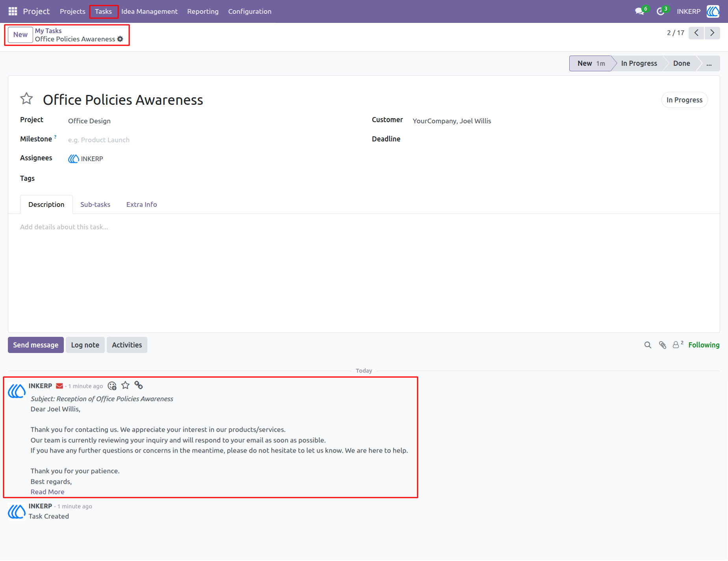Set stage to In Progress in status bar
Screen dimensions: 728x561
click(x=639, y=63)
